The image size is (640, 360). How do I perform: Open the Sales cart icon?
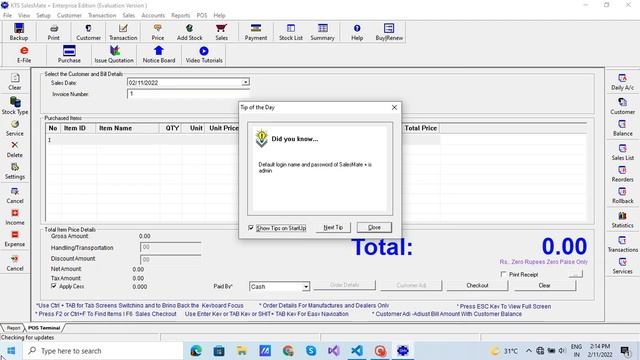pos(221,32)
